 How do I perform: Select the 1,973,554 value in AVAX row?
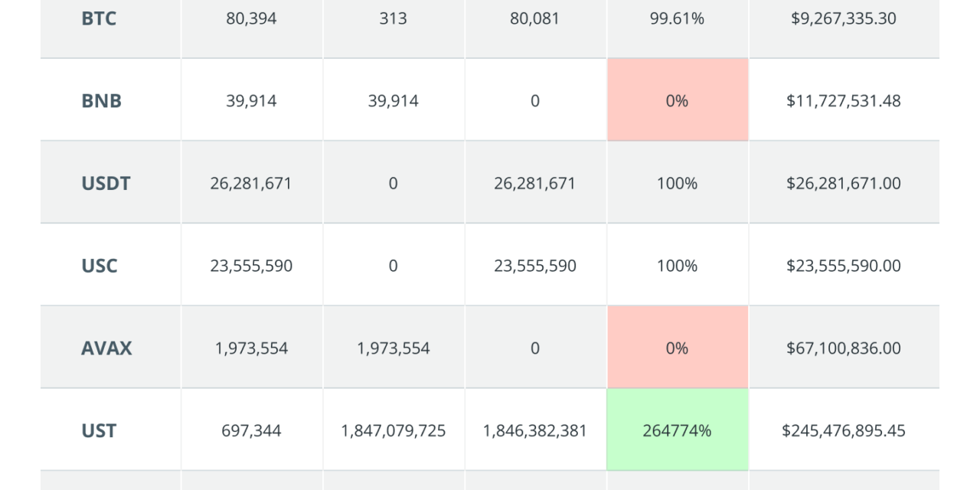[x=250, y=348]
